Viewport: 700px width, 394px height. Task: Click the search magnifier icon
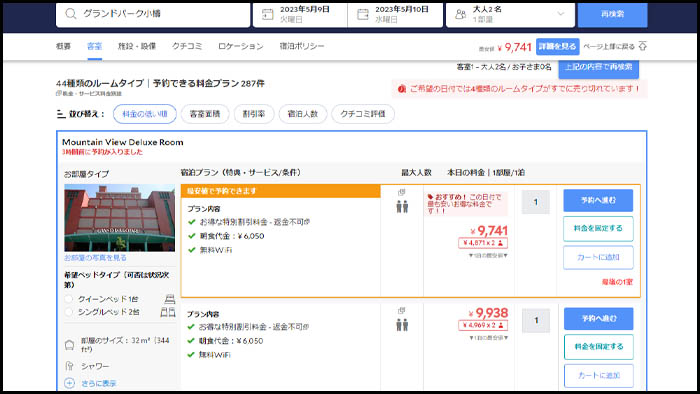[71, 14]
